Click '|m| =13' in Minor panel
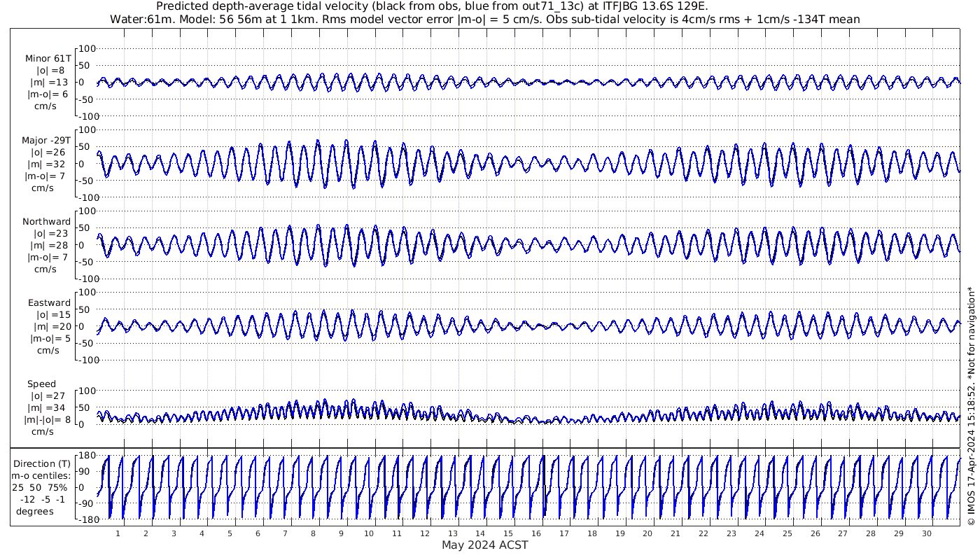 click(x=50, y=83)
